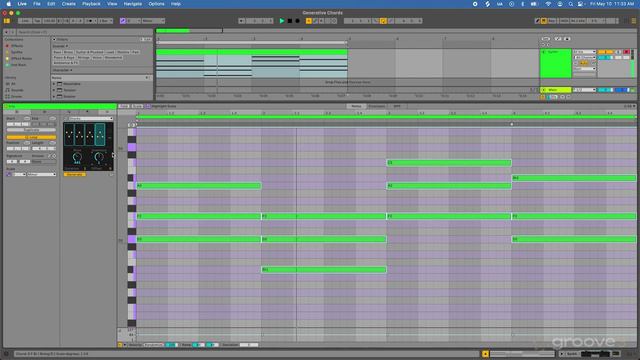Open the Synth track MIDI input dropdown

(x=584, y=52)
